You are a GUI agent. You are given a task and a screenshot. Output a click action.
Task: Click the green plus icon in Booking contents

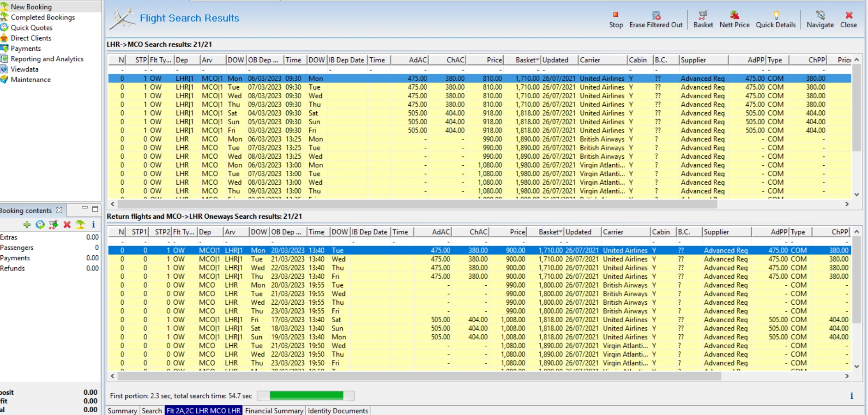click(x=27, y=225)
